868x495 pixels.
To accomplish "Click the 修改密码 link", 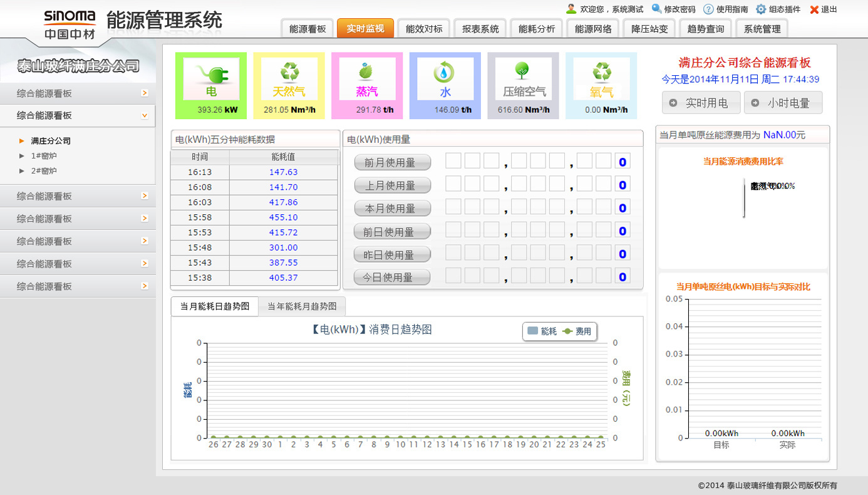I will click(679, 9).
